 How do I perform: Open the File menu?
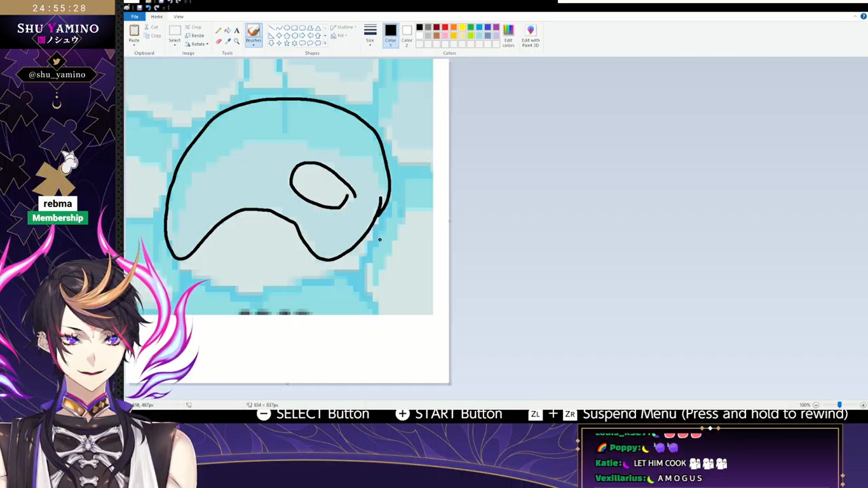(135, 17)
